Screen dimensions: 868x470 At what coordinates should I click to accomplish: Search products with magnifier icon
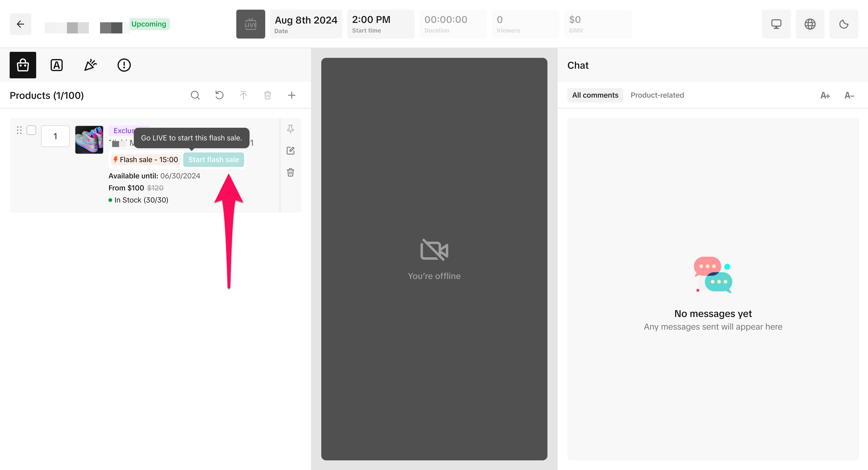click(195, 95)
